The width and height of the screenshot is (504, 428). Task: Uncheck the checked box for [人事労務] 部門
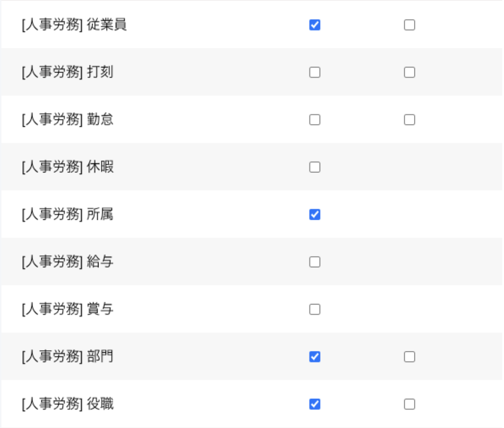tap(315, 357)
